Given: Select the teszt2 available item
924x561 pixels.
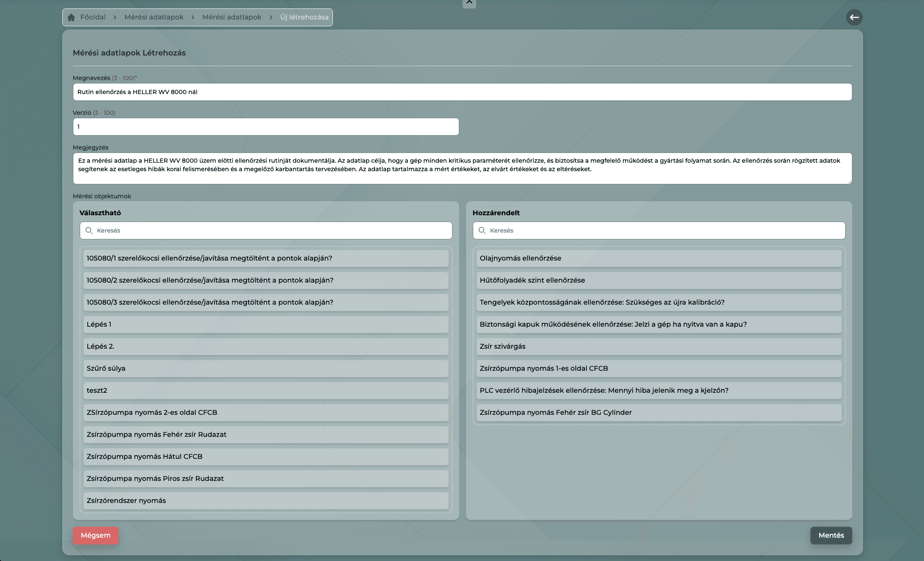Looking at the screenshot, I should [x=266, y=391].
